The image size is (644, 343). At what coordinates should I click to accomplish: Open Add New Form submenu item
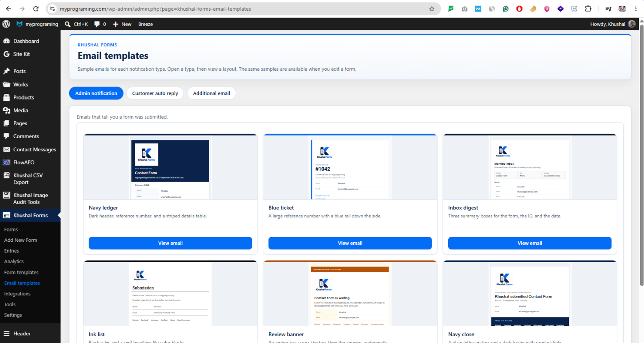point(21,240)
